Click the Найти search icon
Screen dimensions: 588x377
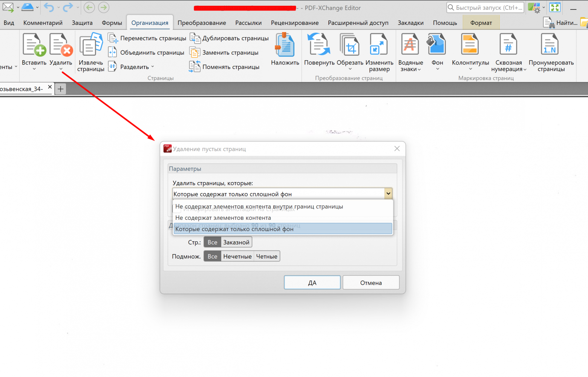pos(549,23)
